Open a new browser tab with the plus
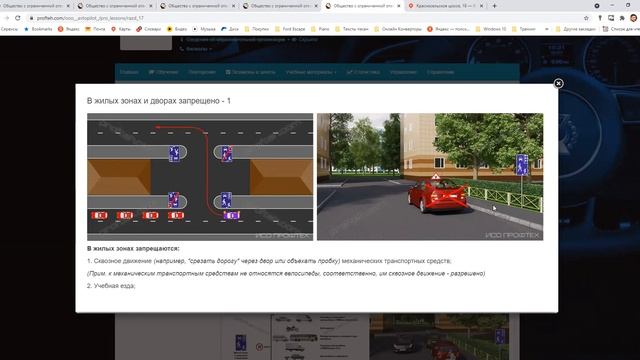 pyautogui.click(x=494, y=6)
